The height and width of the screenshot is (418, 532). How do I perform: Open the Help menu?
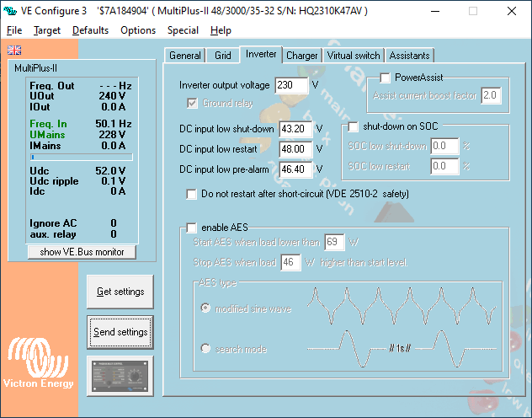[221, 30]
